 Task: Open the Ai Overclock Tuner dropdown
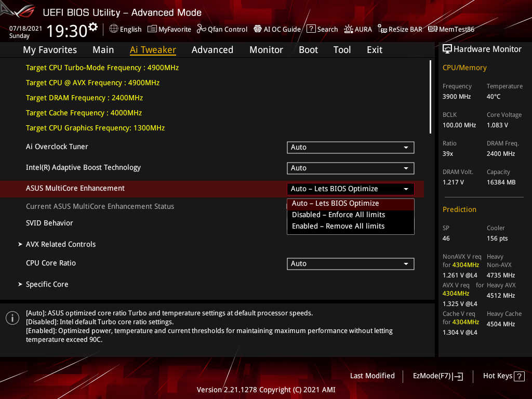coord(350,147)
